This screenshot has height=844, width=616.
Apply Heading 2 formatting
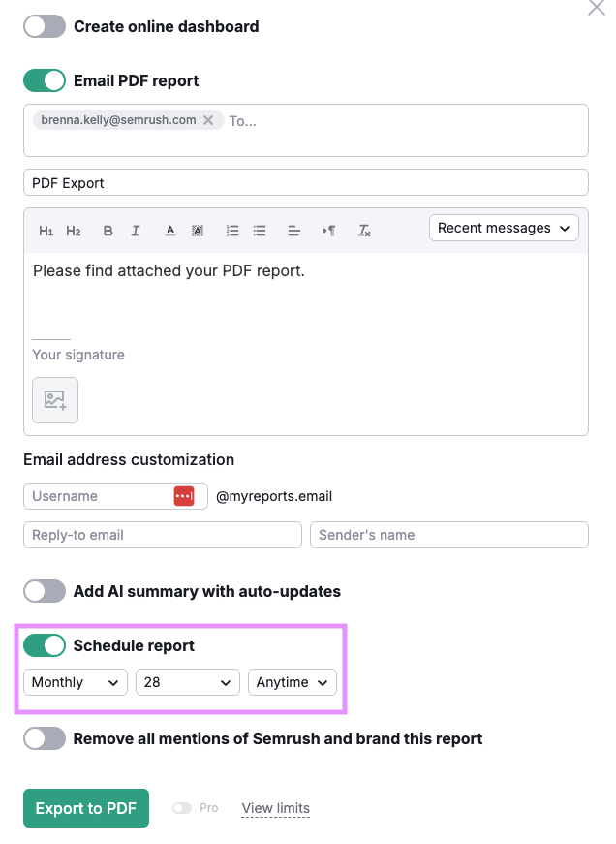[x=74, y=231]
